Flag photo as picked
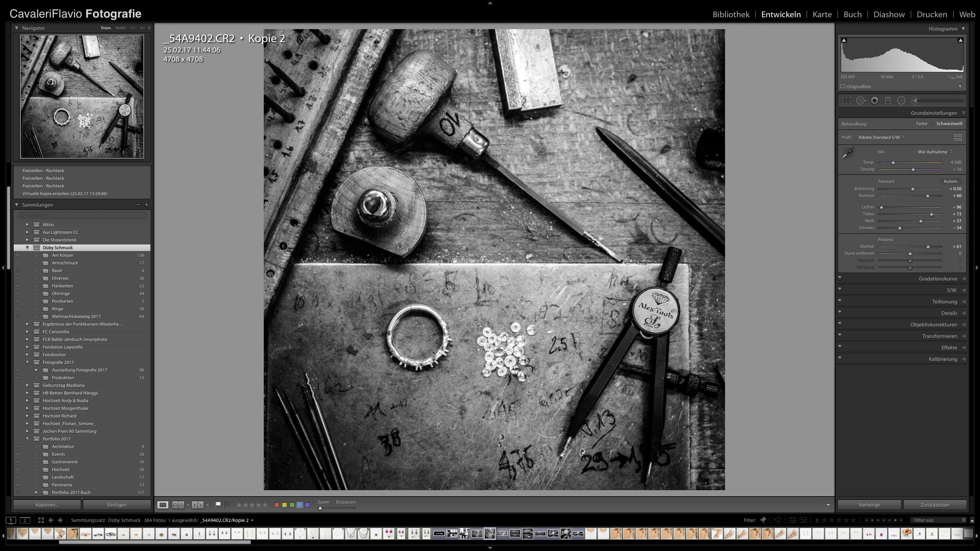The height and width of the screenshot is (551, 980). coord(218,504)
